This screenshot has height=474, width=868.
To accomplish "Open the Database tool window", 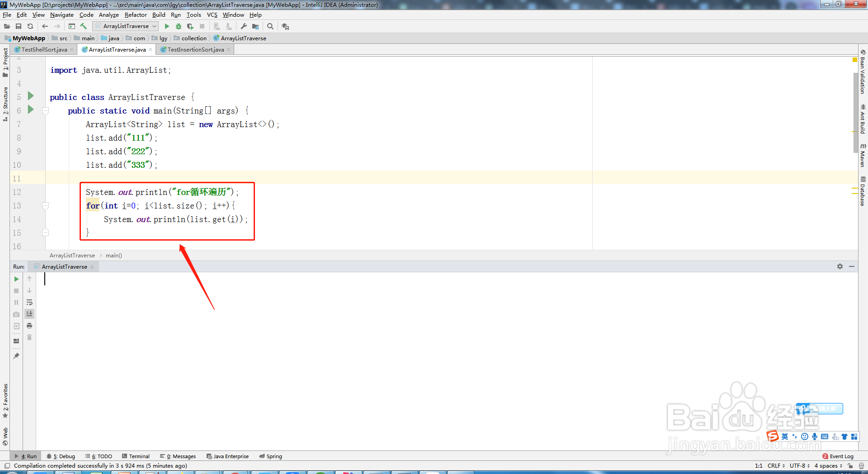I will pyautogui.click(x=863, y=191).
